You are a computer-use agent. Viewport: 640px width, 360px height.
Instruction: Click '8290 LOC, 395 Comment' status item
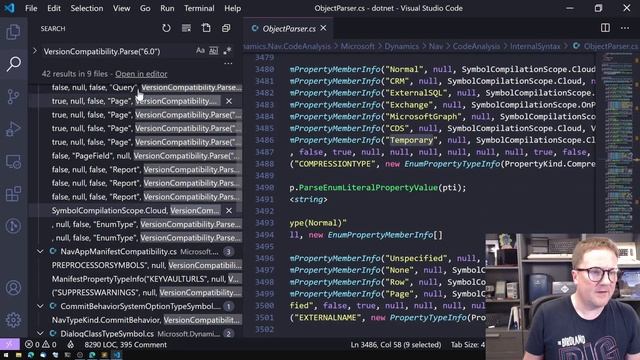(x=125, y=344)
